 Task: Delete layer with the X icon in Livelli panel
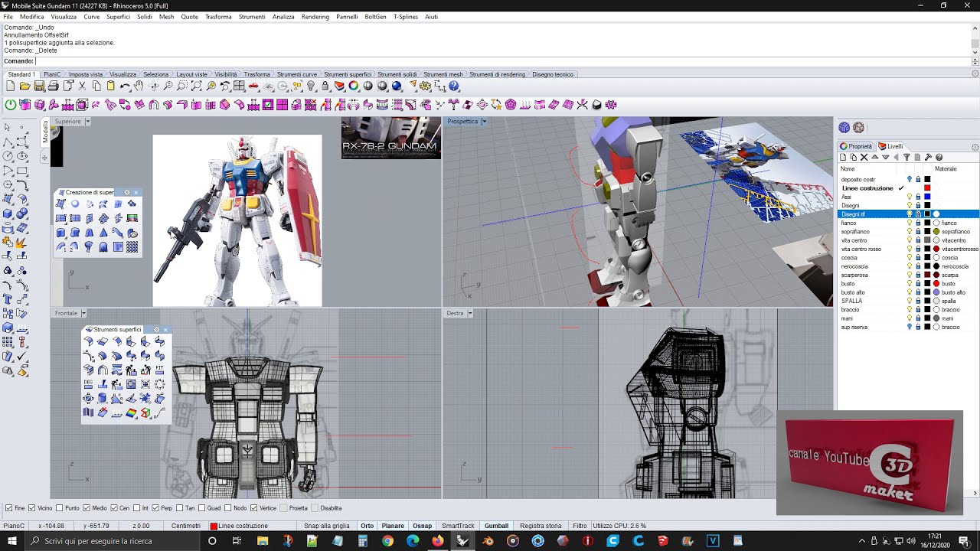click(864, 157)
